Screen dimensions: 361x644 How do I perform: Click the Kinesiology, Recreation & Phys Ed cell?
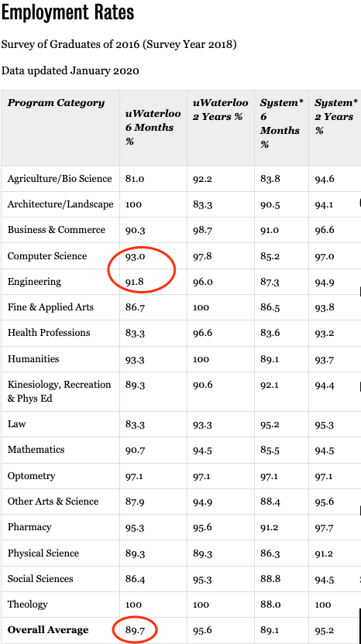click(60, 392)
